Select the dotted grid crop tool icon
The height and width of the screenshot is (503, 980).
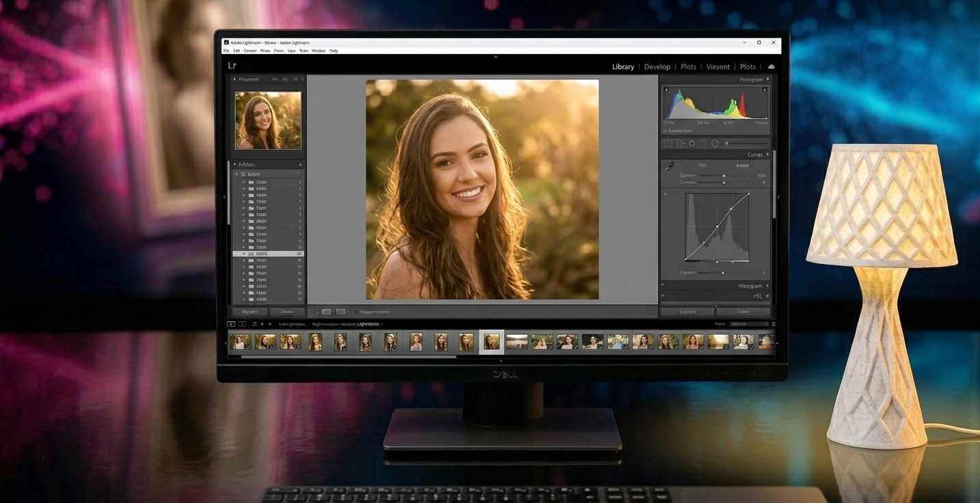coord(668,144)
